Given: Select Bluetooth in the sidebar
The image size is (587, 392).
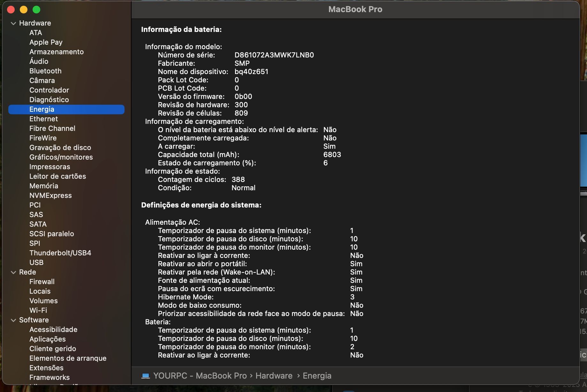Looking at the screenshot, I should click(45, 71).
